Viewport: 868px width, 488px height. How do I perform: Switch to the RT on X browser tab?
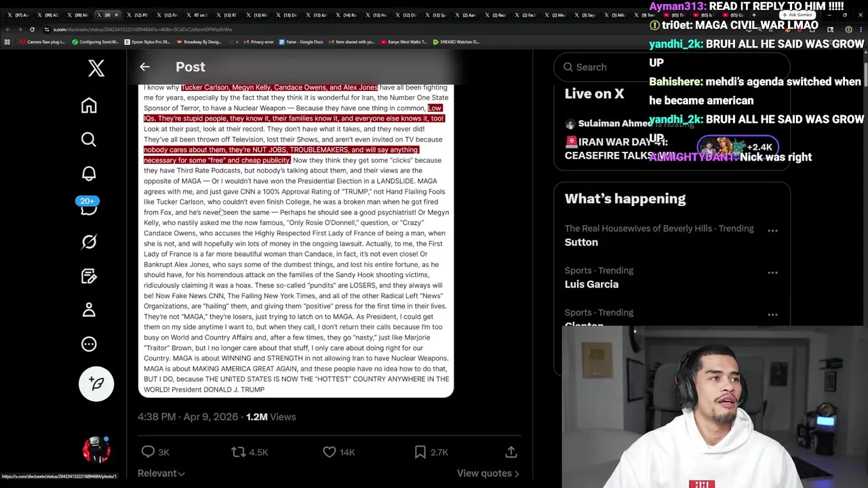coord(197,15)
